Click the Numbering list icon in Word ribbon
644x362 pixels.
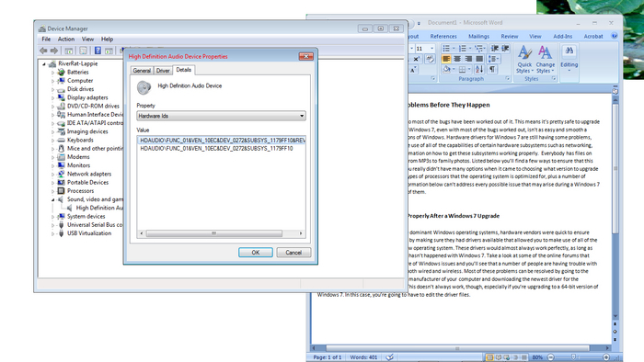462,49
